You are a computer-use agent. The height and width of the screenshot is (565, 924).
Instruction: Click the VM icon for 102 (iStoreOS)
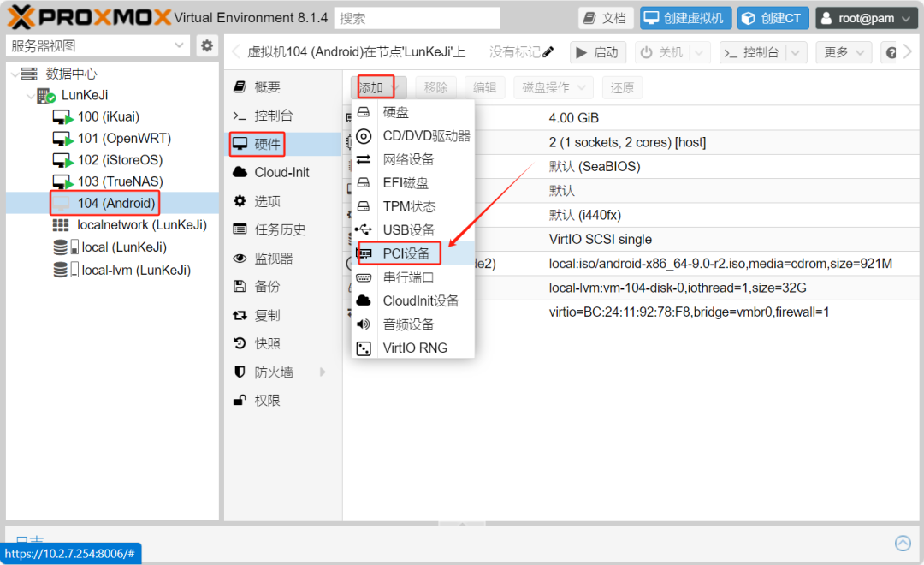click(x=62, y=160)
